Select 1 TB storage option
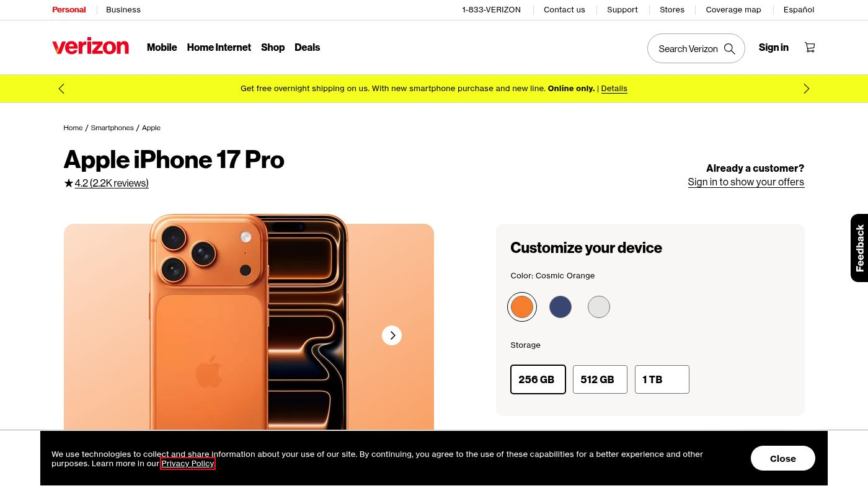Viewport: 868px width, 496px height. click(x=662, y=379)
